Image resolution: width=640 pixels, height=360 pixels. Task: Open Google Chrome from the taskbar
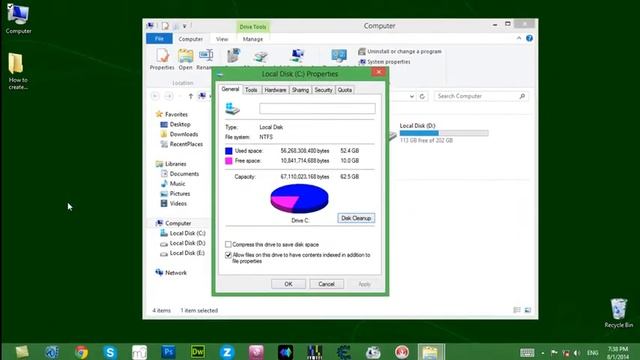(x=81, y=351)
